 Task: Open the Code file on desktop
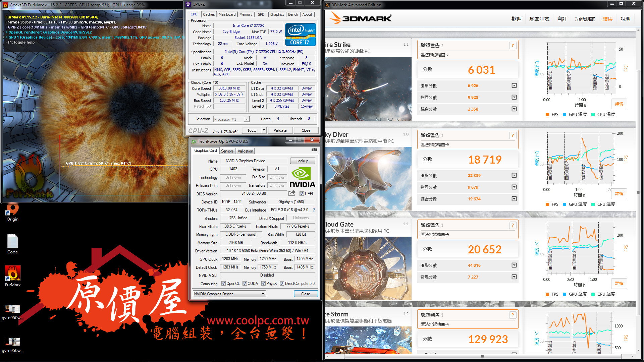point(12,244)
